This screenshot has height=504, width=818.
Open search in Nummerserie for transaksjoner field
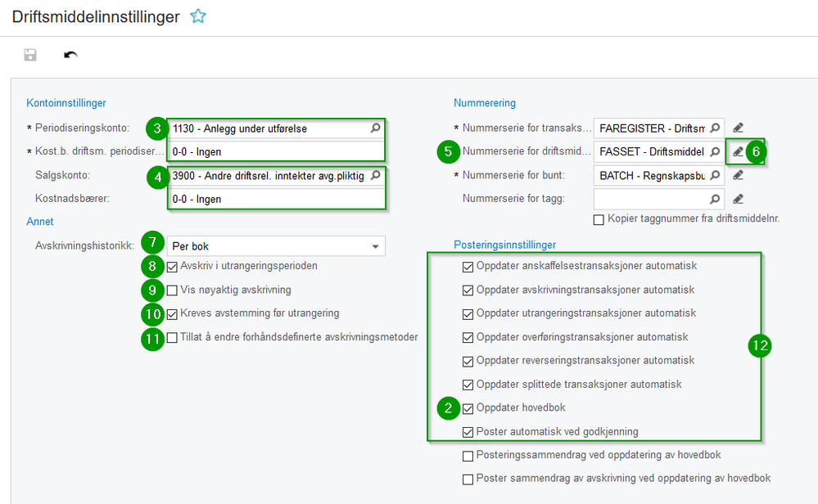pyautogui.click(x=715, y=128)
